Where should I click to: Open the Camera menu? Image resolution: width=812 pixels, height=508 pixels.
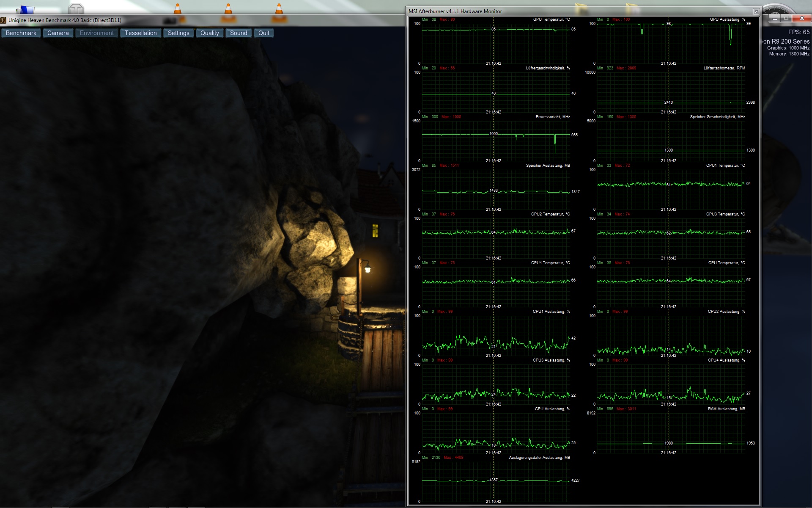(x=58, y=33)
